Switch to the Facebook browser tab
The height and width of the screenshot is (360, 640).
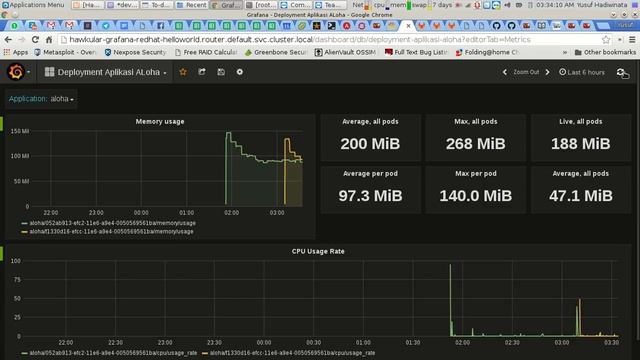(160, 26)
